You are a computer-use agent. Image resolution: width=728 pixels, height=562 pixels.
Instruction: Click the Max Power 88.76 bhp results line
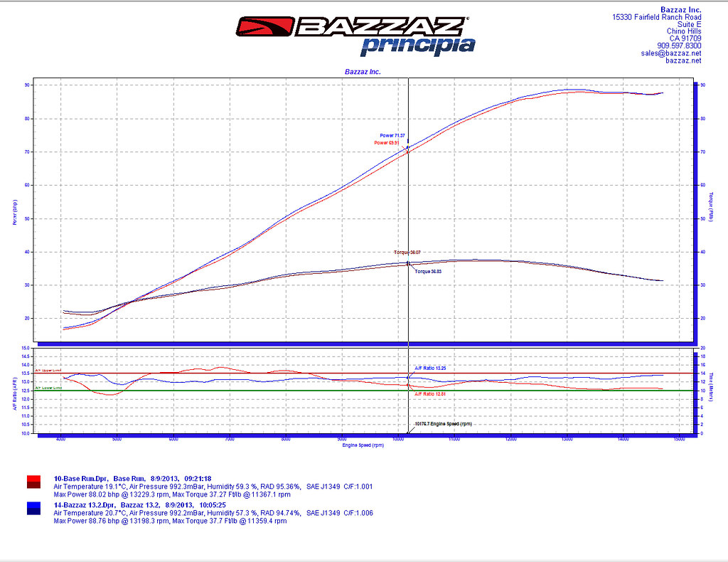tap(171, 521)
